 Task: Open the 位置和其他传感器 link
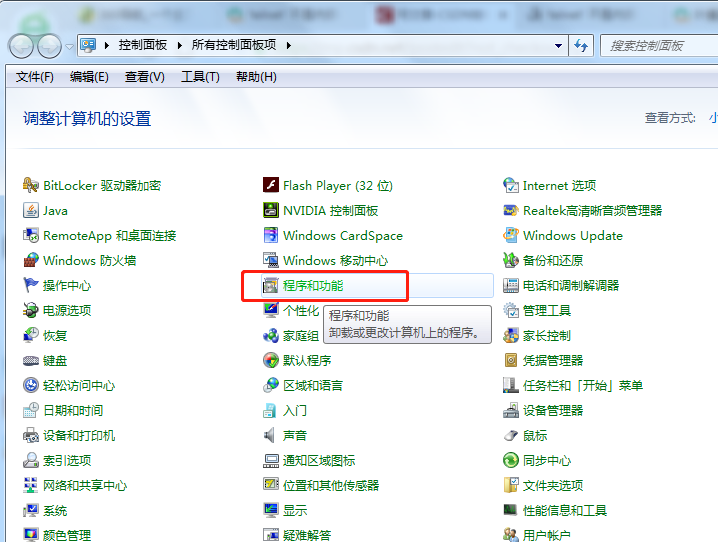331,485
